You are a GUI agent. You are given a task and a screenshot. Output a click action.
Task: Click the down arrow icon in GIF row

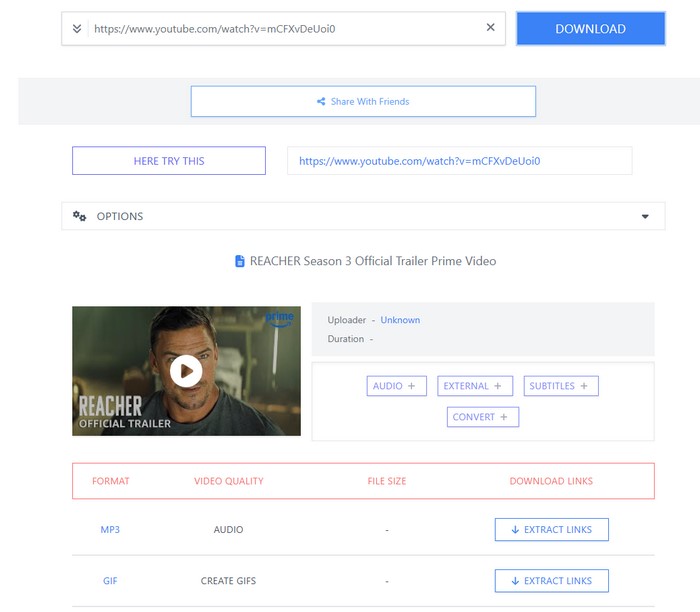click(515, 581)
